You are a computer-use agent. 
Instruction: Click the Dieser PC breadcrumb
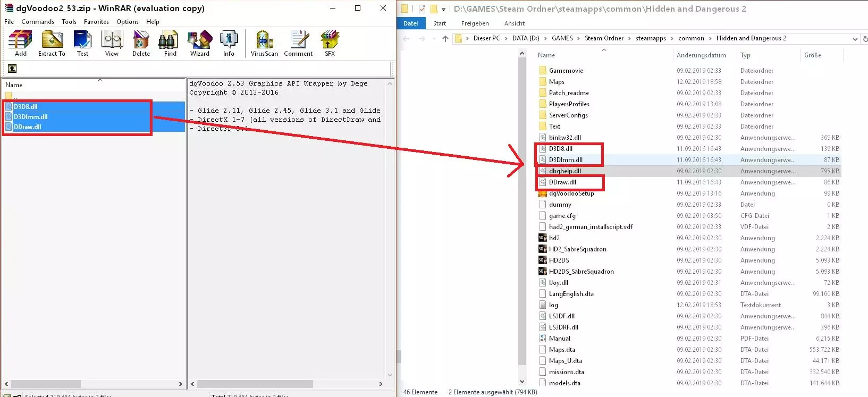[487, 38]
